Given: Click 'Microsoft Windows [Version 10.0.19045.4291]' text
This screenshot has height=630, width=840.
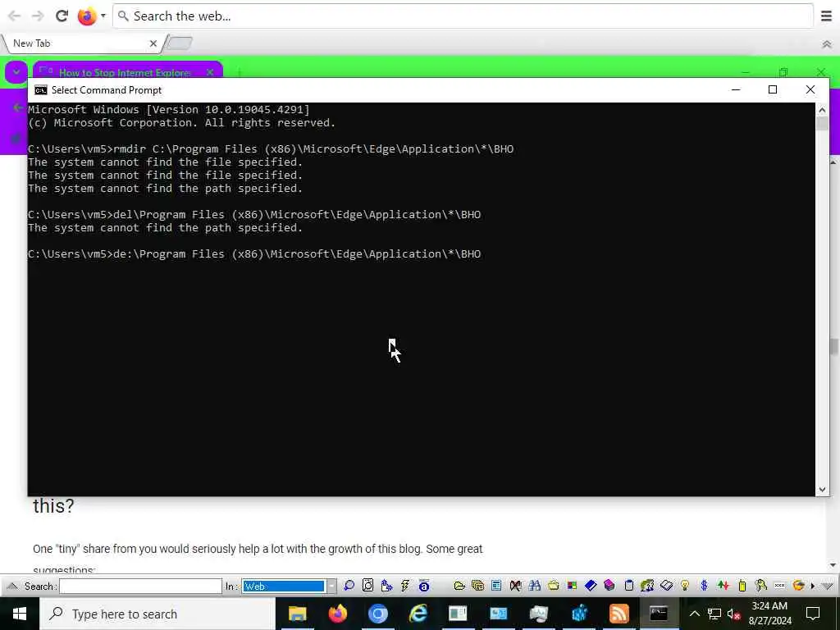Looking at the screenshot, I should pos(169,110).
